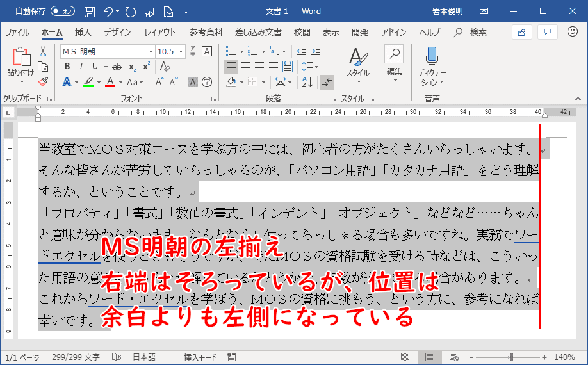This screenshot has width=588, height=365.
Task: Open the Bullets list dropdown arrow
Action: 241,51
